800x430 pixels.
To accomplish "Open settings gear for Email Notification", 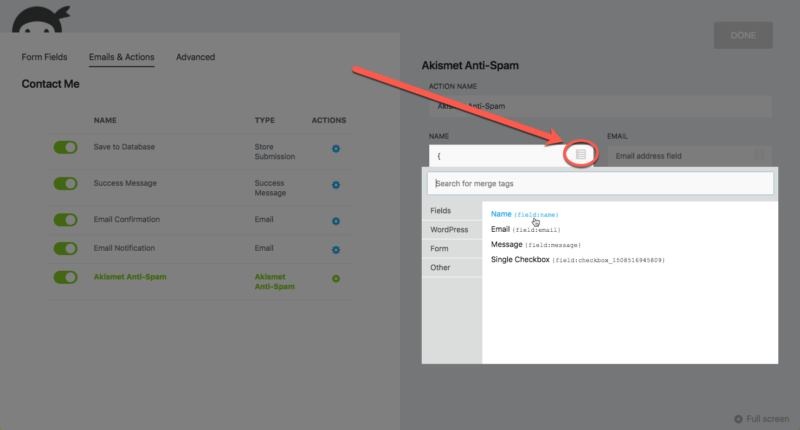I will (336, 249).
